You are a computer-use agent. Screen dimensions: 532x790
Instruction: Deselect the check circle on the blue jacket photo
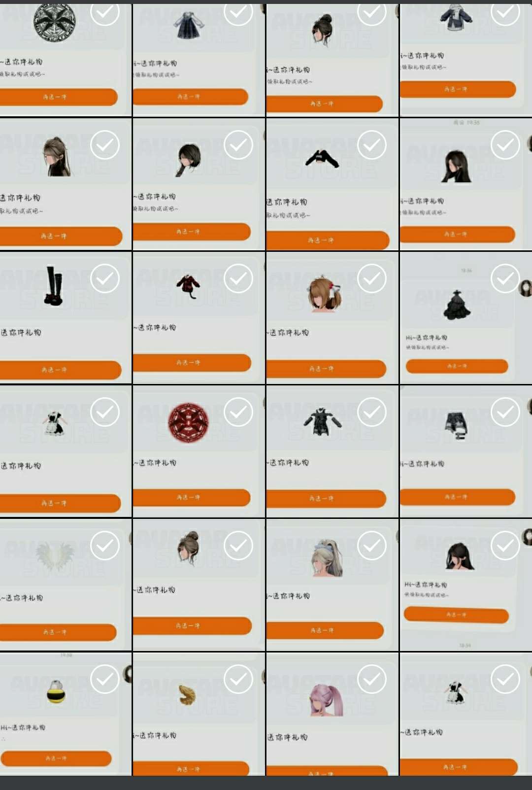click(505, 12)
